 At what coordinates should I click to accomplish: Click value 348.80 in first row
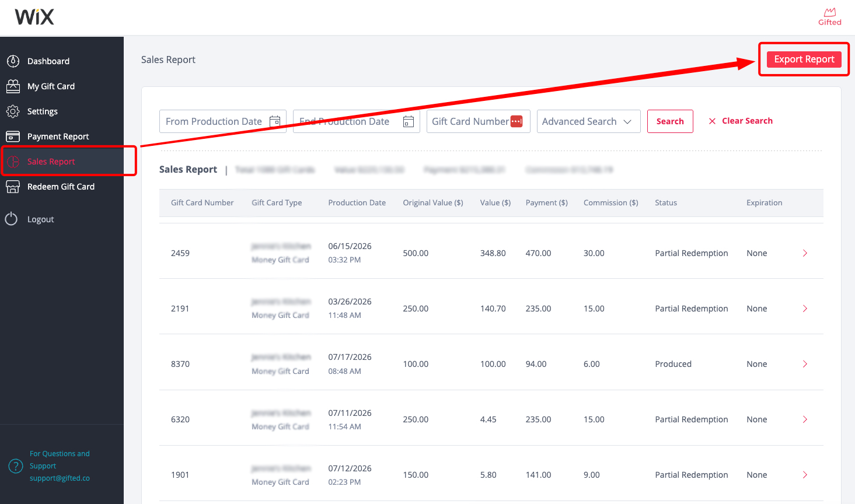[493, 253]
